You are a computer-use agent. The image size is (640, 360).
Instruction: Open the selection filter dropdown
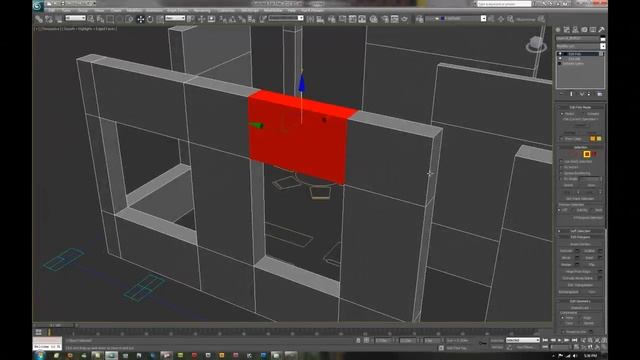click(76, 18)
